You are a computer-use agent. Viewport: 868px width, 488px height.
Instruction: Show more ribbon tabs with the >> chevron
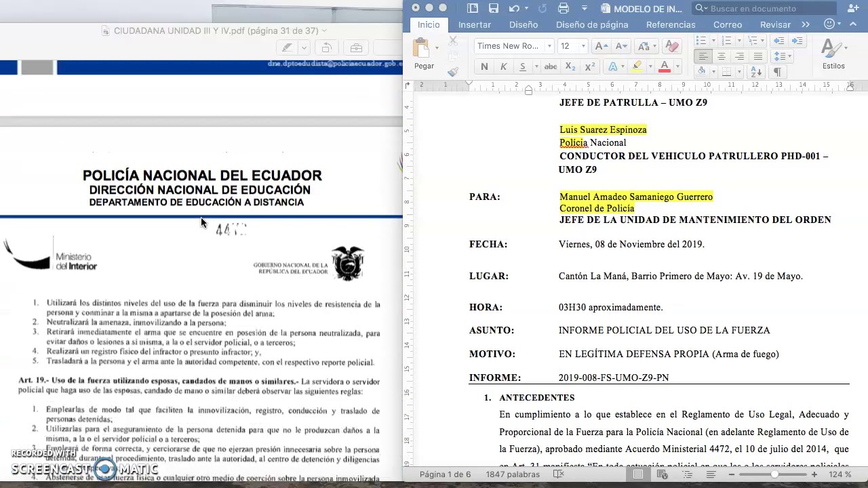[x=806, y=24]
